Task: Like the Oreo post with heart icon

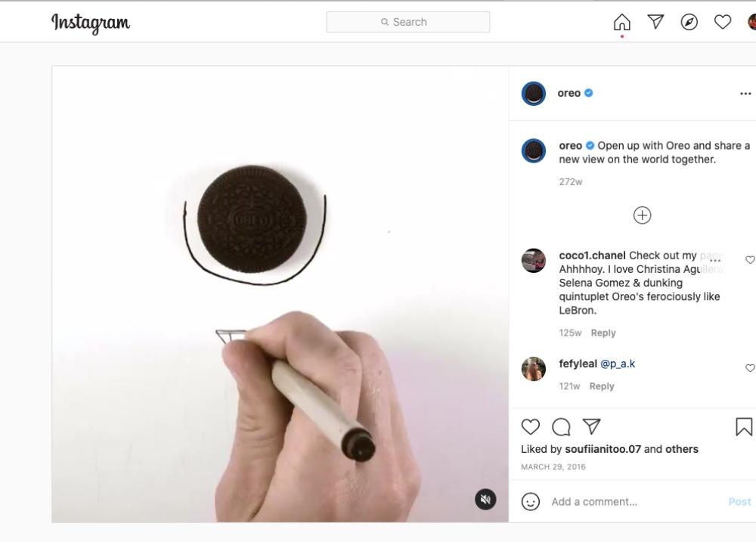Action: 531,427
